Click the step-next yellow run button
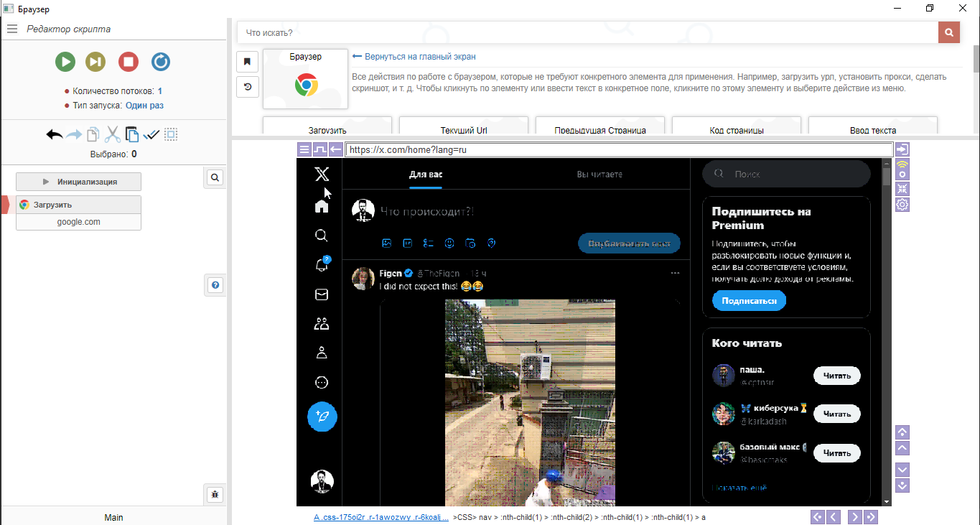980x525 pixels. pos(95,62)
